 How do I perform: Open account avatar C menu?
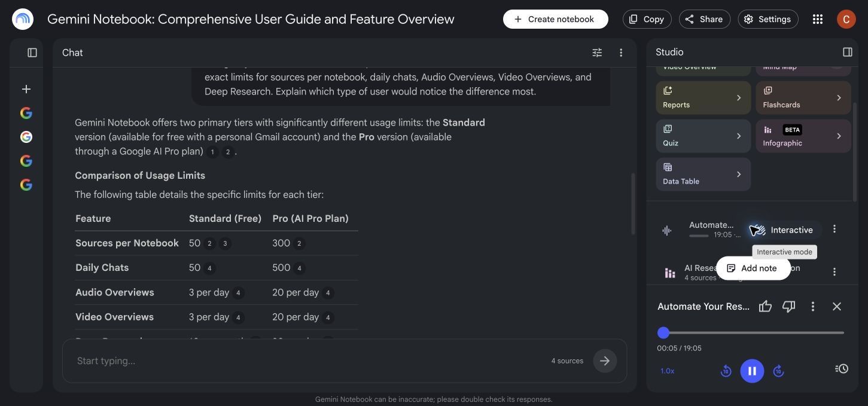(x=846, y=19)
